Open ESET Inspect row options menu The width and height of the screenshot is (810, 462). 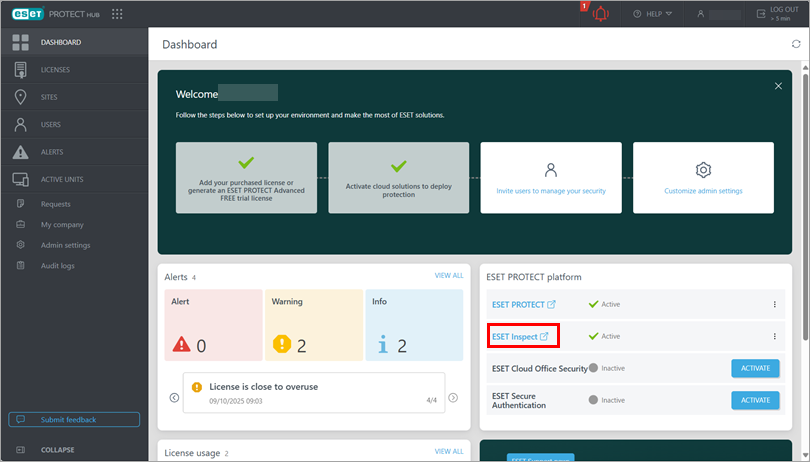click(x=774, y=337)
